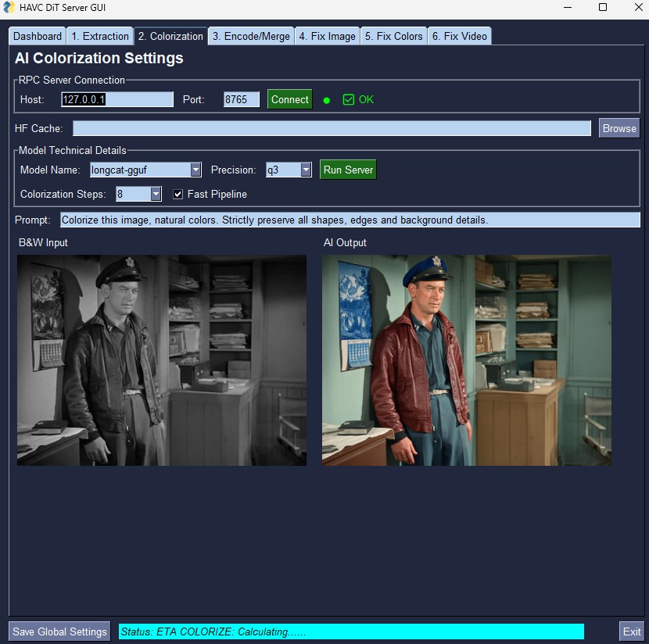649x644 pixels.
Task: Maximize the HAVC DiT Server window
Action: pos(603,8)
